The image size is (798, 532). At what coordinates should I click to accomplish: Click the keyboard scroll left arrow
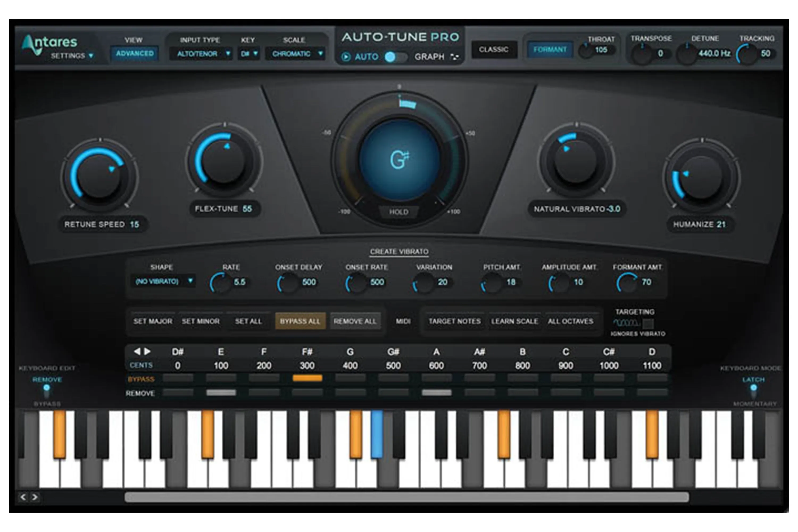(x=23, y=497)
